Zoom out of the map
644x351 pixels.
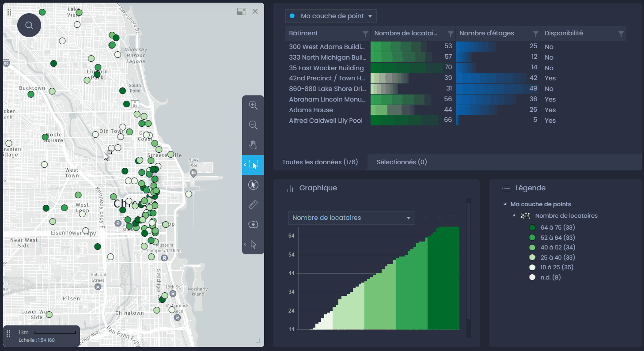253,125
